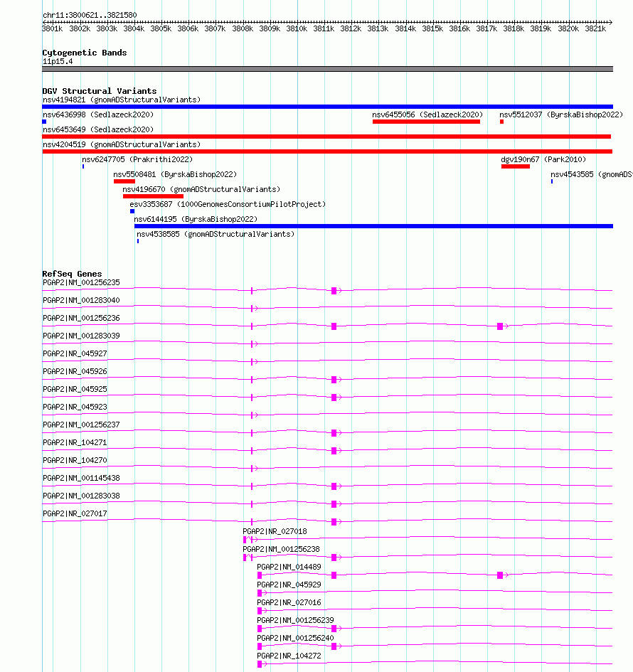Click the DGV Structural Variants track title

pyautogui.click(x=100, y=91)
